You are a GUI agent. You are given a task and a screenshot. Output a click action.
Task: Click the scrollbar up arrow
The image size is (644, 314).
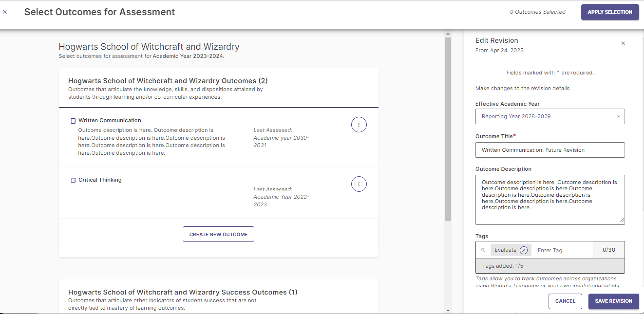coord(448,34)
